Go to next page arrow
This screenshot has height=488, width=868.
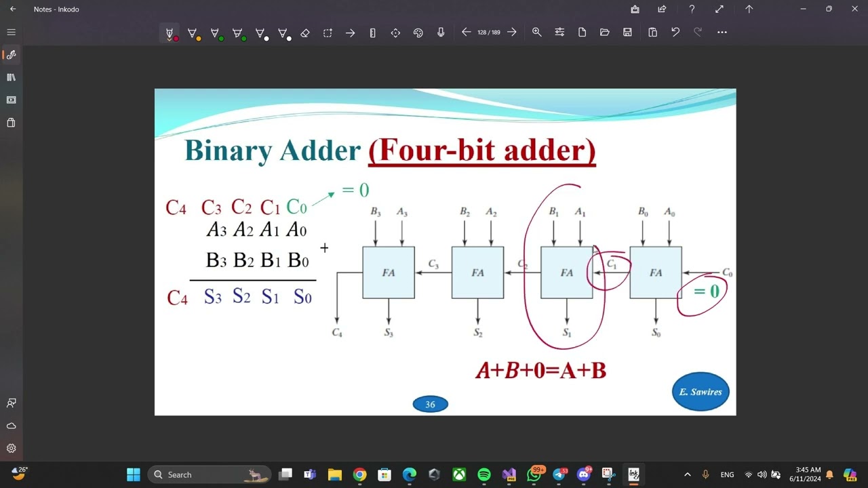(512, 32)
